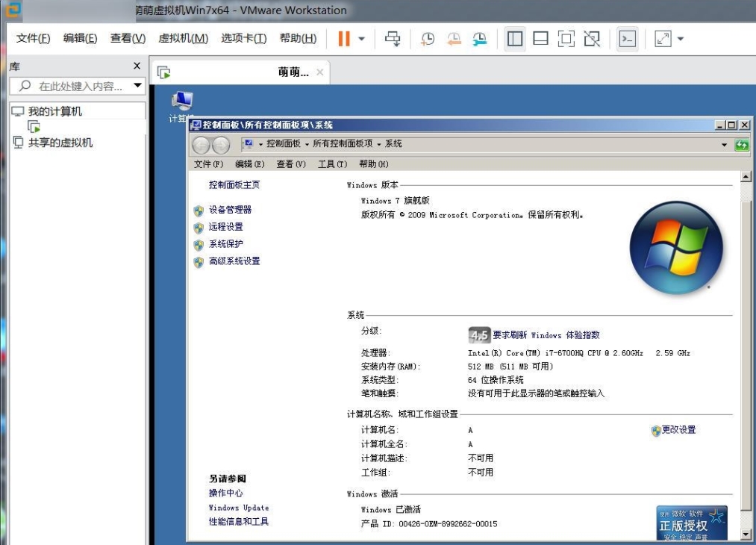756x545 pixels.
Task: Open the address bar history dropdown
Action: [x=724, y=145]
